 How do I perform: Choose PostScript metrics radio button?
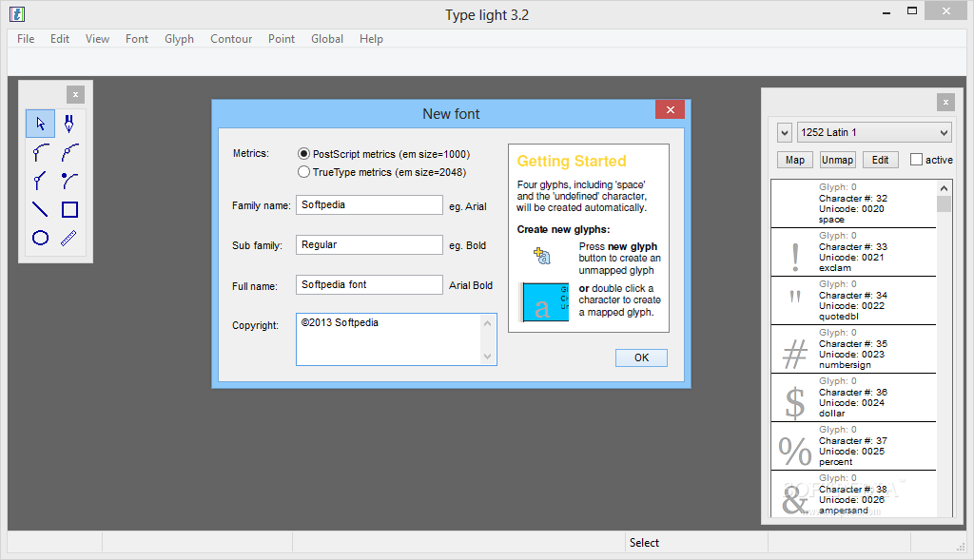(303, 154)
